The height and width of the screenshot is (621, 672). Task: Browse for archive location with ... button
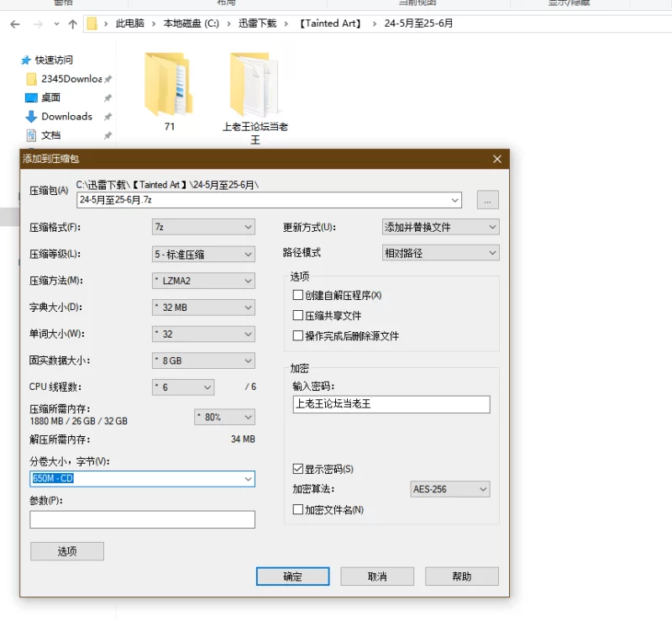coord(488,200)
